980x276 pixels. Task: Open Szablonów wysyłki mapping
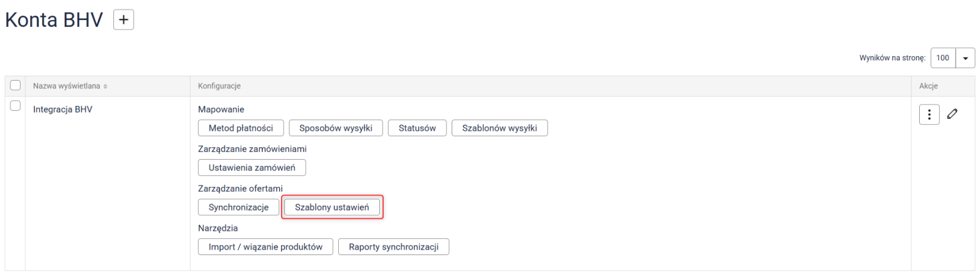(500, 128)
